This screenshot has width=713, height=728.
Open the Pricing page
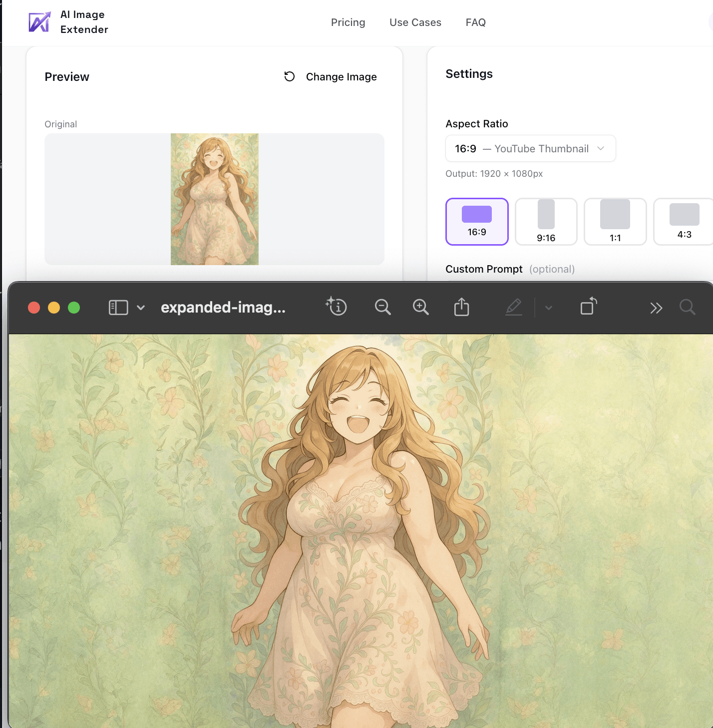(348, 22)
